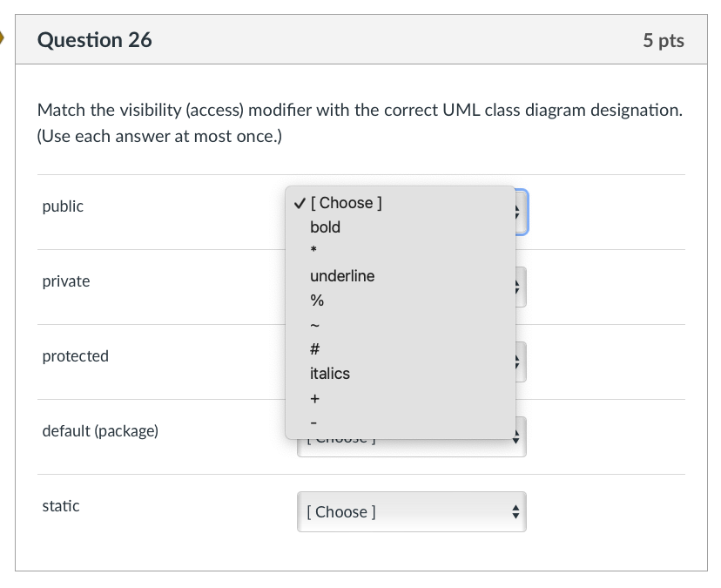Open the 'private' row dropdown arrows
Image resolution: width=721 pixels, height=588 pixels.
tap(520, 287)
